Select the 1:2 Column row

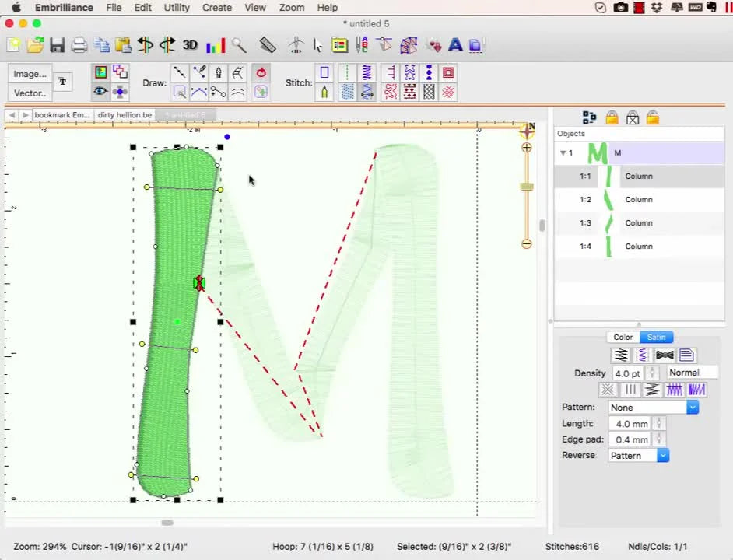[639, 200]
